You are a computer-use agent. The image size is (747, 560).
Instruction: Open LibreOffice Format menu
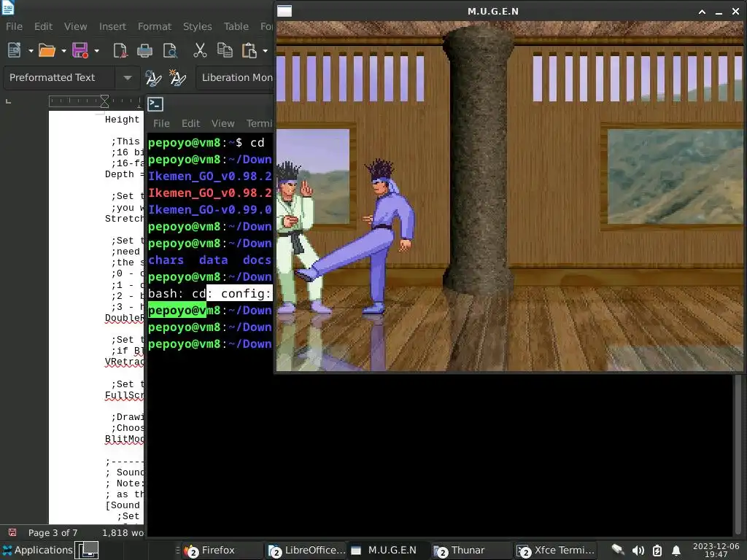pyautogui.click(x=155, y=27)
